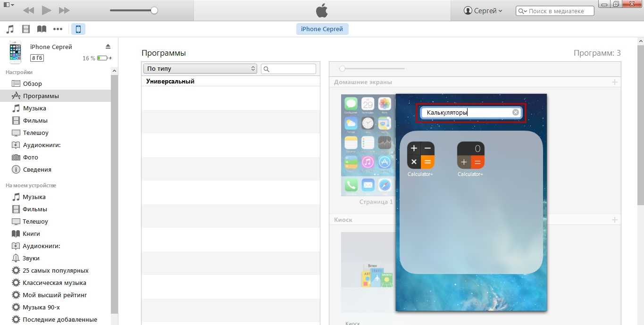Open Мой высший рейтинг playlist

click(55, 295)
